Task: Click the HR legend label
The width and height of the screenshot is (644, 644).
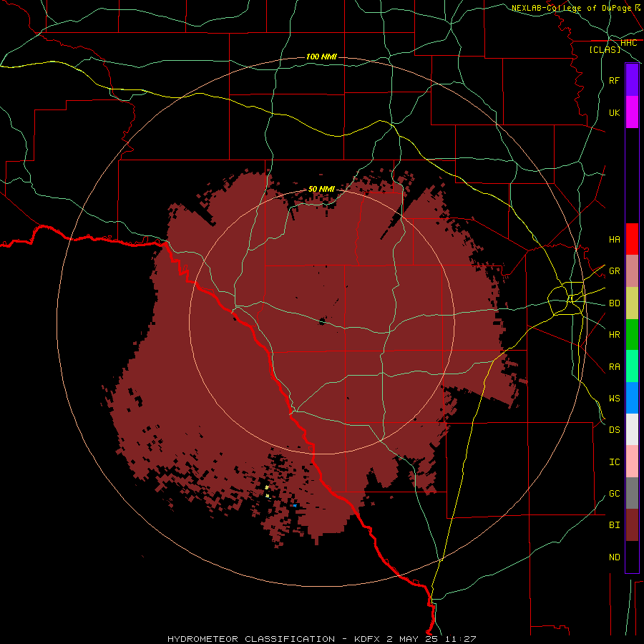Action: (x=615, y=335)
